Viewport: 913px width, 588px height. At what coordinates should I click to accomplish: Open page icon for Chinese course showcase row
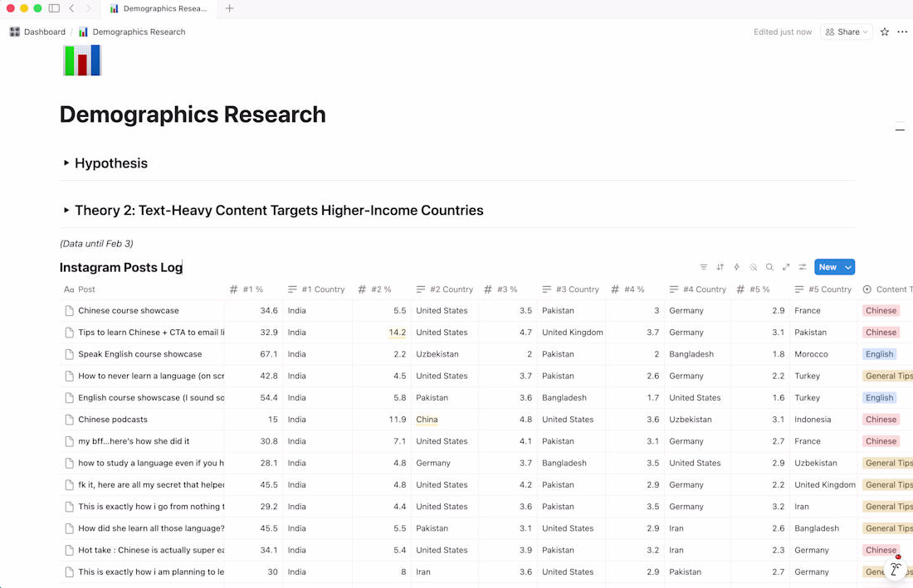[69, 310]
